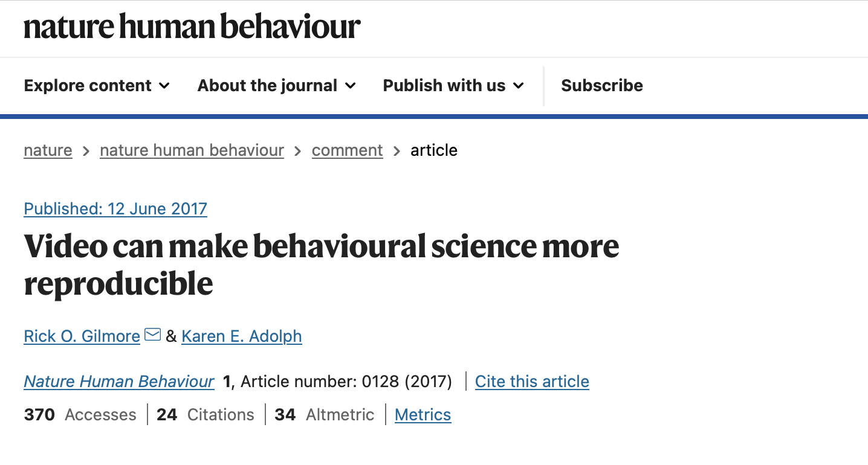
Task: Expand the Publish with us chevron
Action: [x=519, y=86]
